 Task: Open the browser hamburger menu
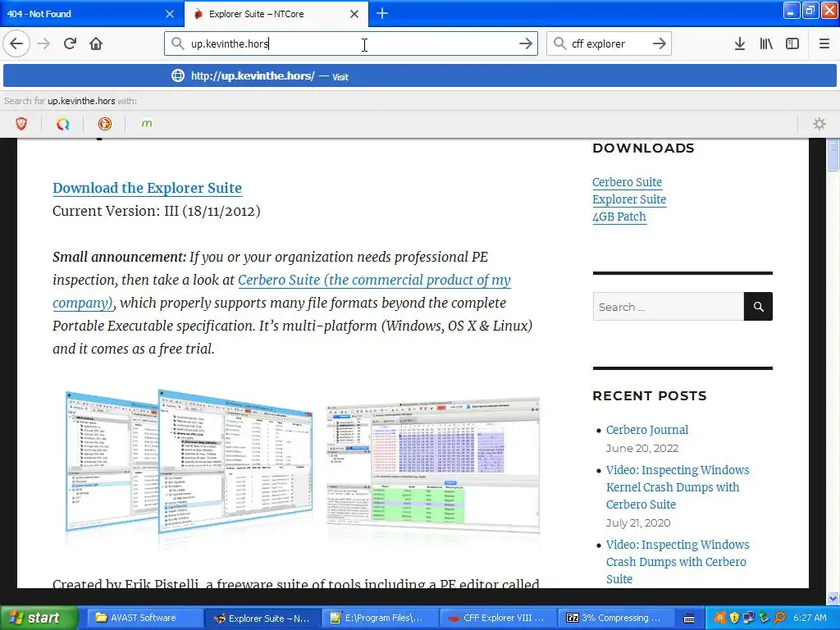pyautogui.click(x=824, y=43)
